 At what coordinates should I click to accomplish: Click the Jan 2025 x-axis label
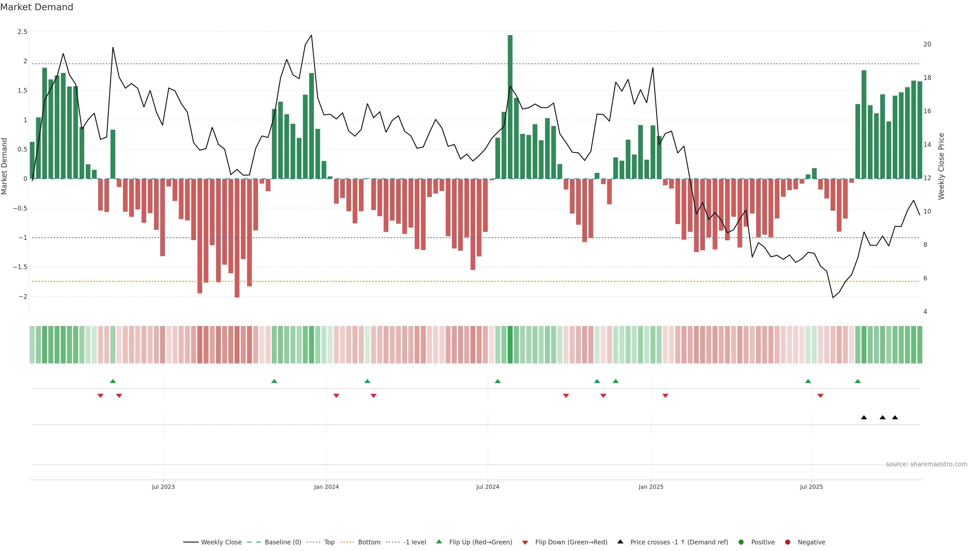(x=651, y=487)
